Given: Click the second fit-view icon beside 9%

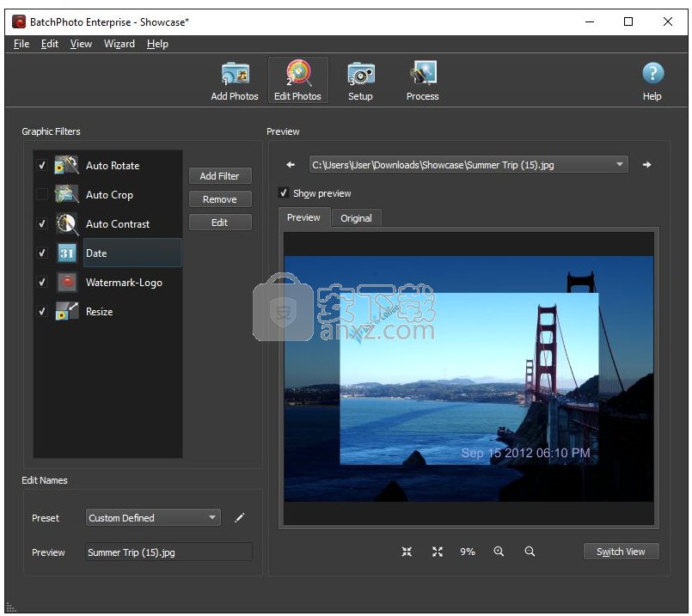Looking at the screenshot, I should point(438,552).
